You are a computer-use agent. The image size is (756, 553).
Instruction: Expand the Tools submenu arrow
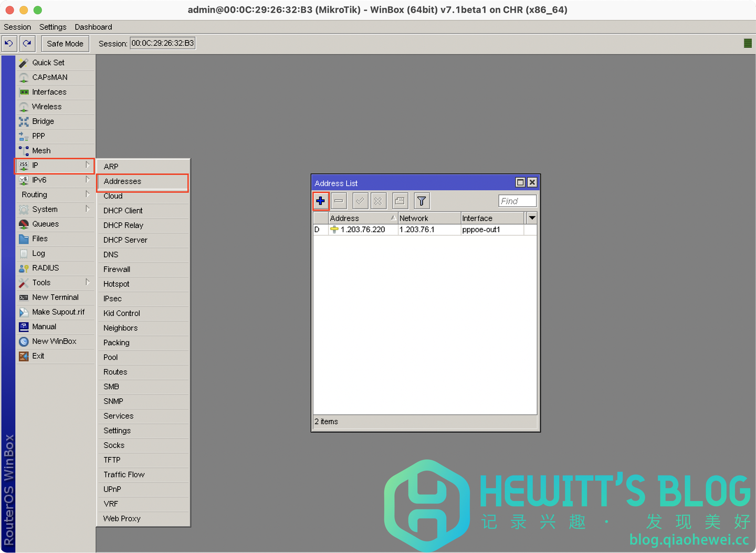[x=88, y=283]
